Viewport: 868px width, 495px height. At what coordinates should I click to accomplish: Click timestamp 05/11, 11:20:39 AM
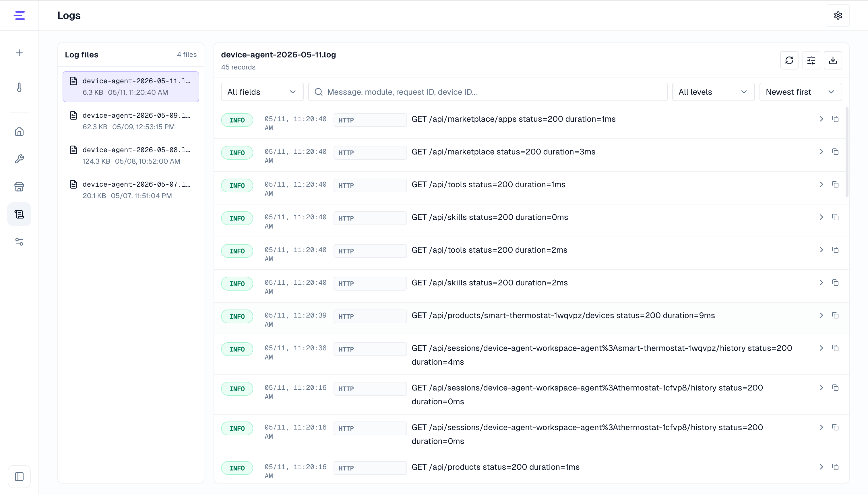point(295,320)
